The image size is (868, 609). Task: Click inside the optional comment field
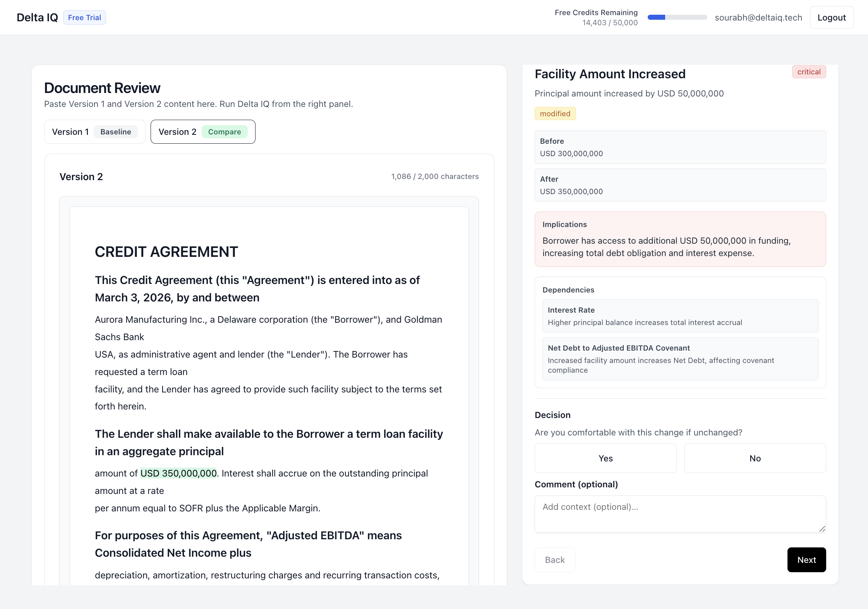[680, 514]
